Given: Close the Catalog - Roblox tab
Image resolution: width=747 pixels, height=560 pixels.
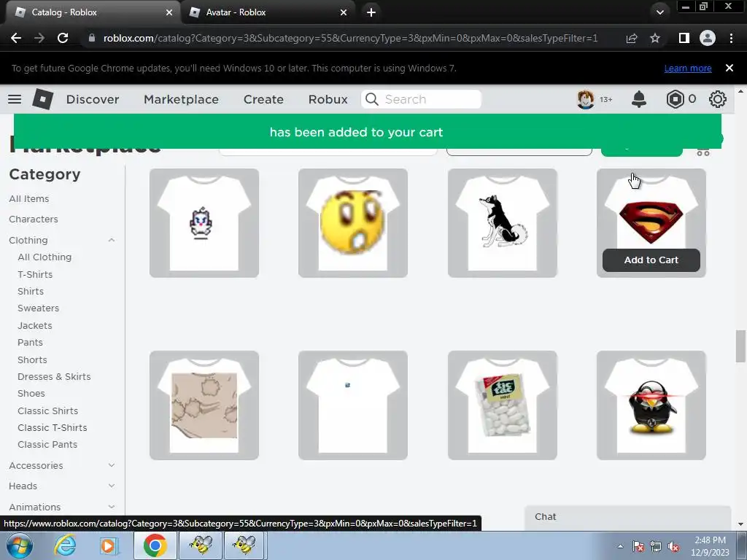Looking at the screenshot, I should (169, 12).
